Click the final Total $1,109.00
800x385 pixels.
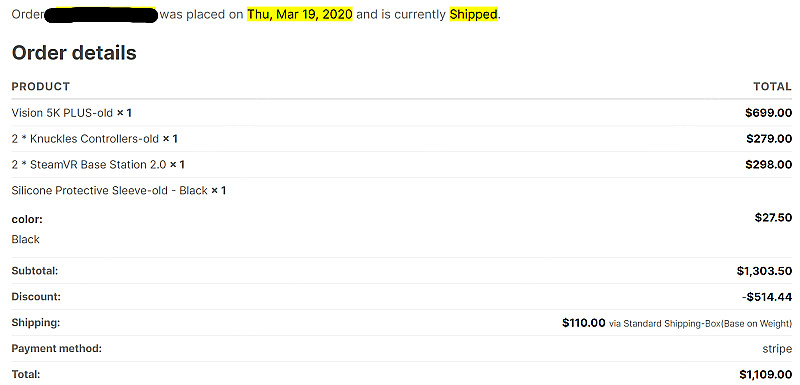(x=765, y=374)
